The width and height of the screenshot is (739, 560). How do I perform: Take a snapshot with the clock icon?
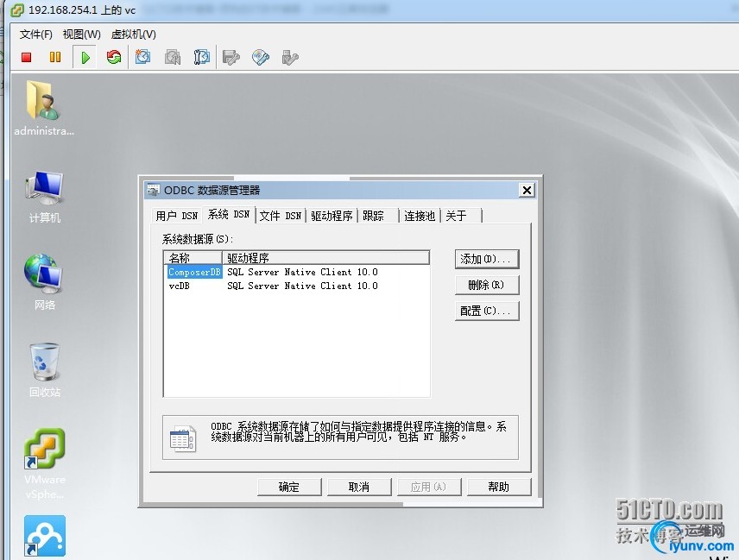tap(142, 57)
